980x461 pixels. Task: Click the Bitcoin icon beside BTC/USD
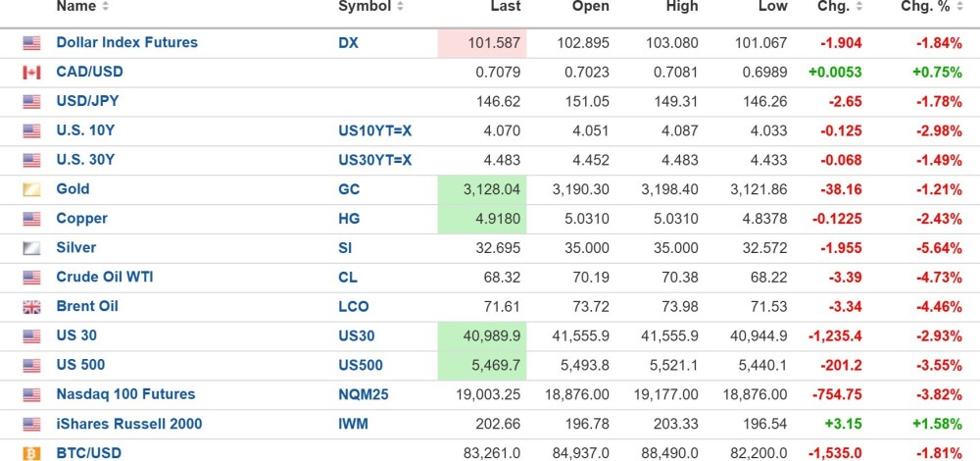[x=31, y=453]
